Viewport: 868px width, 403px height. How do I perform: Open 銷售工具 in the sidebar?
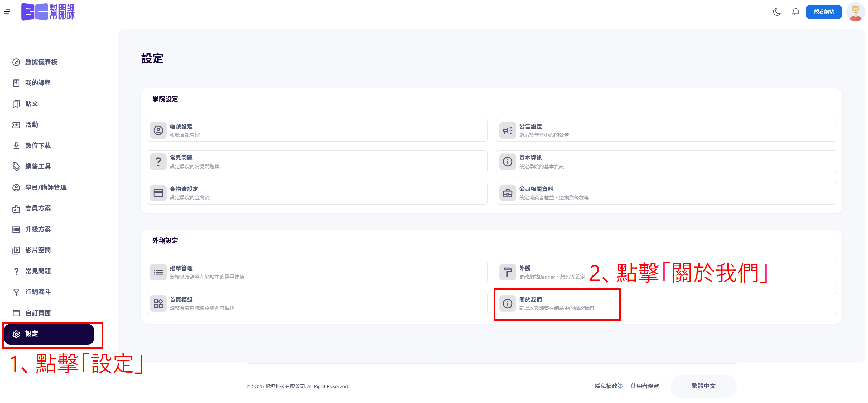tap(38, 167)
